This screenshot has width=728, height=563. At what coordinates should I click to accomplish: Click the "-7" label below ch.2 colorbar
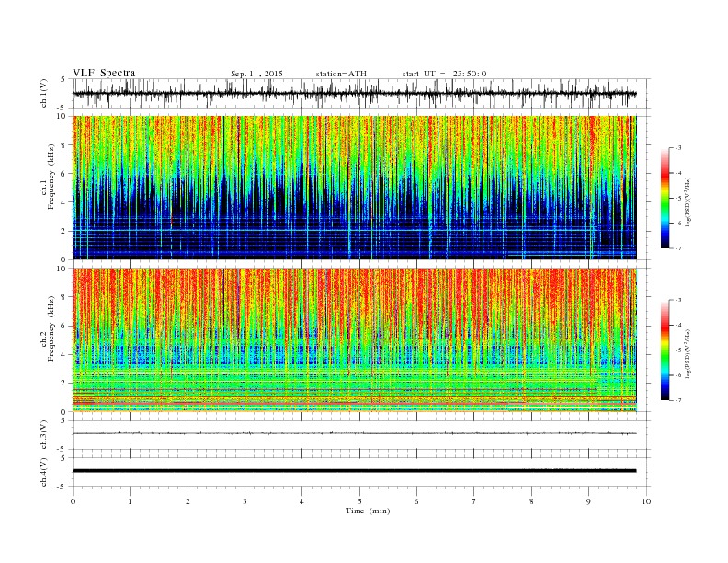677,400
